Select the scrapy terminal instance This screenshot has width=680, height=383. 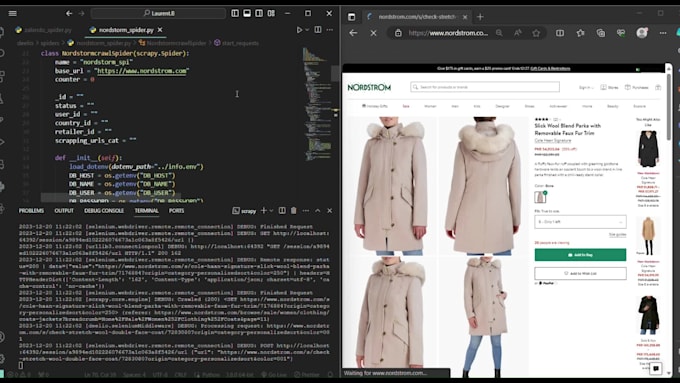pyautogui.click(x=244, y=211)
